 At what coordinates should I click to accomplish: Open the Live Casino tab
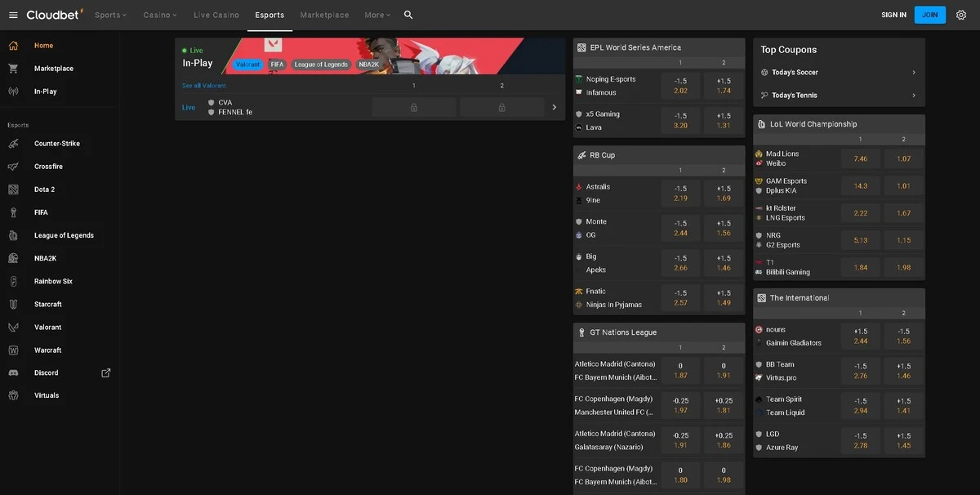tap(216, 15)
